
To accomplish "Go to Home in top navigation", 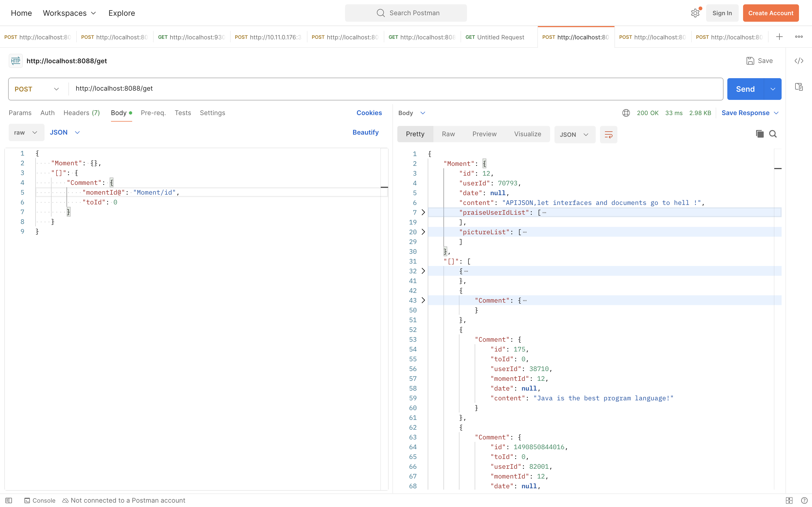I will point(21,13).
